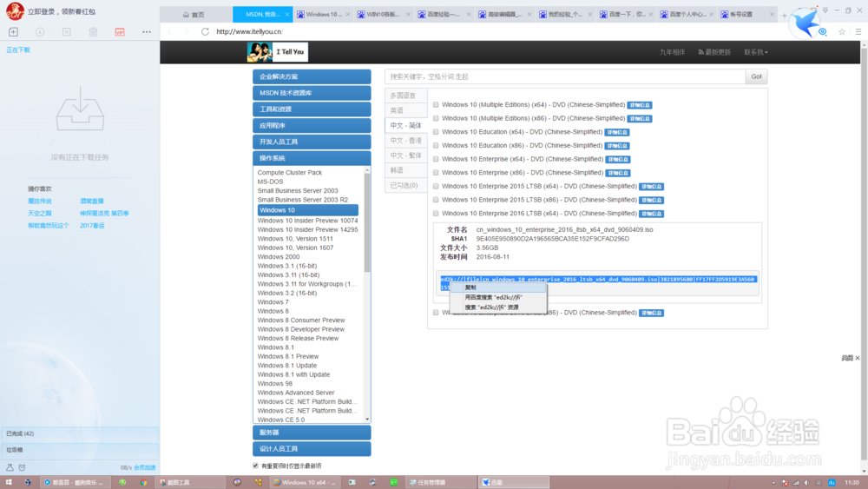Open the 联系我 dropdown in header
The image size is (868, 489).
(x=756, y=52)
